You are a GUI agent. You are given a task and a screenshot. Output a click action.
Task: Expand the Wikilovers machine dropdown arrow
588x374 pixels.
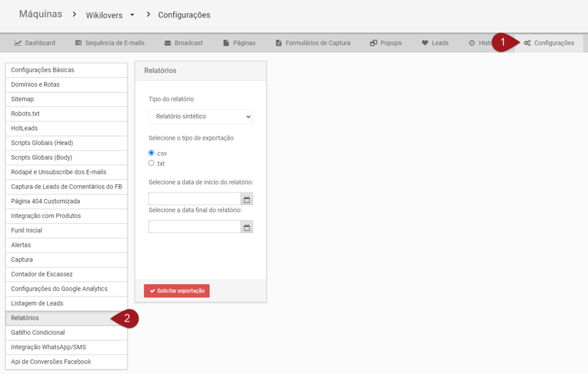(132, 15)
